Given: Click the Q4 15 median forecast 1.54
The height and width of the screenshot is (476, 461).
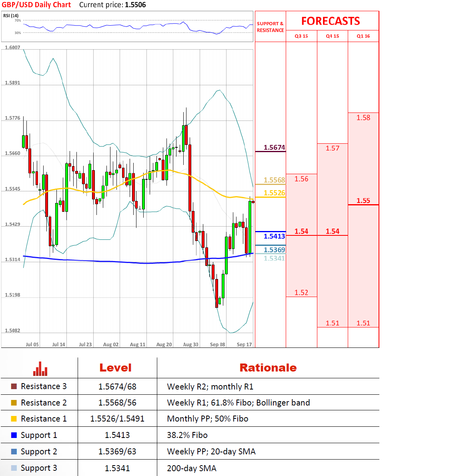Looking at the screenshot, I should pyautogui.click(x=332, y=231).
